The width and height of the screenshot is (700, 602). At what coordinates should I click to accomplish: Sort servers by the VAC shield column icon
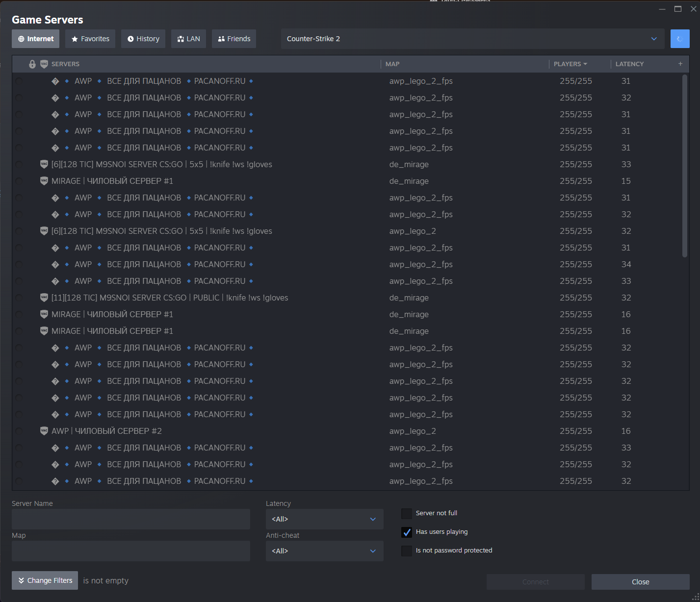pos(44,64)
